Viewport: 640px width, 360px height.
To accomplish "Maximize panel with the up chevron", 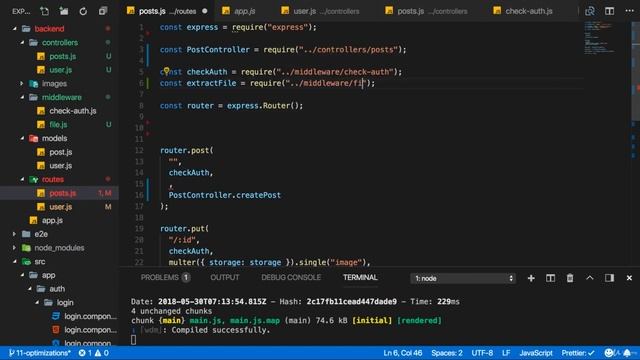I will click(x=590, y=278).
